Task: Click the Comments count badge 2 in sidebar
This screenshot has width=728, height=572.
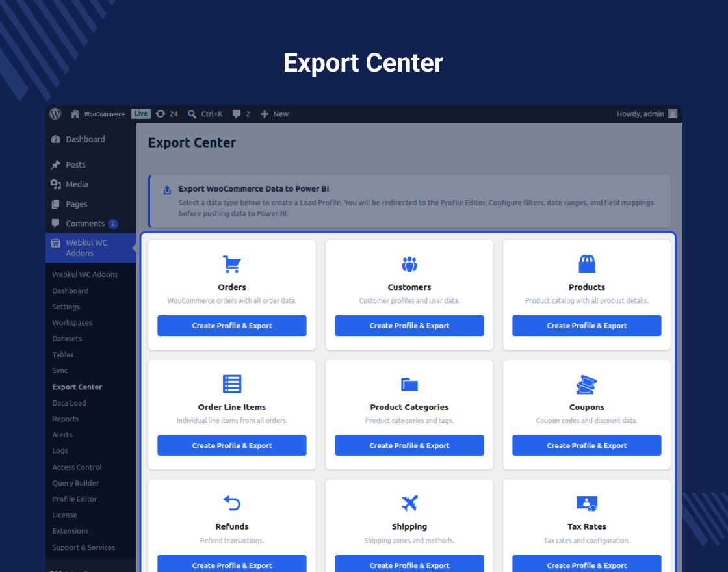Action: click(113, 224)
